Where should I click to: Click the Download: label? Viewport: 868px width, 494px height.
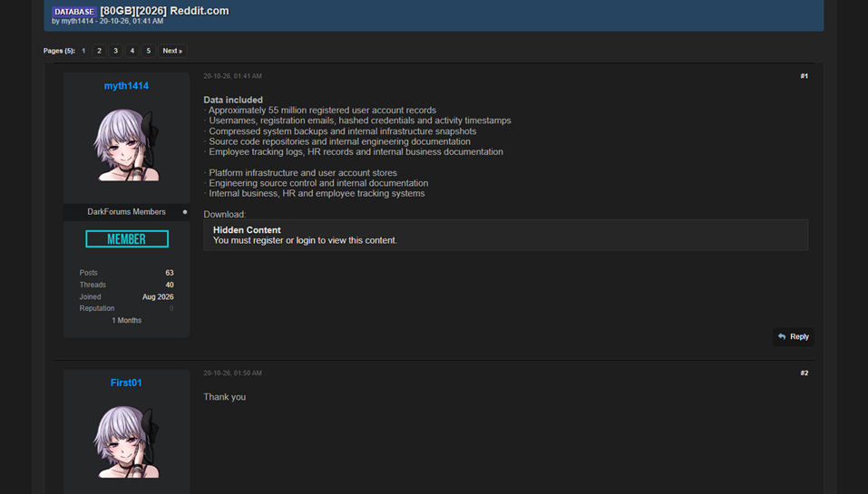coord(225,215)
